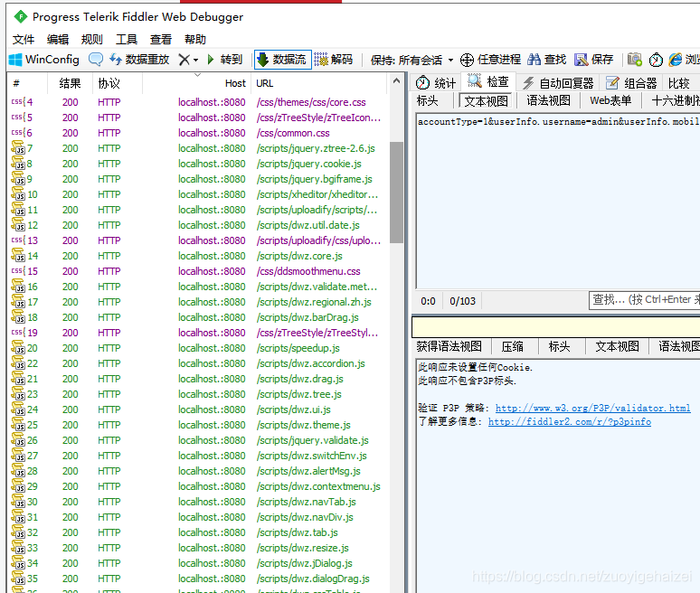700x593 pixels.
Task: Select session /scripts/dwz.dialogDrag.js
Action: coord(198,579)
